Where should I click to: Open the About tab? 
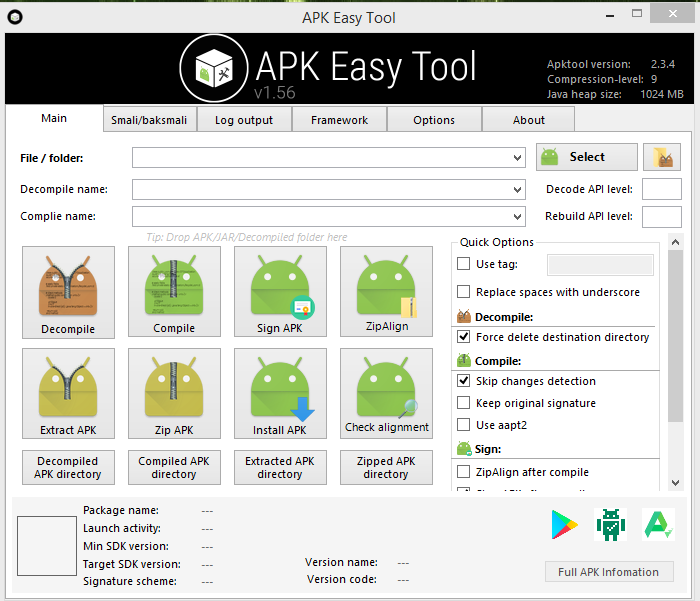coord(529,120)
